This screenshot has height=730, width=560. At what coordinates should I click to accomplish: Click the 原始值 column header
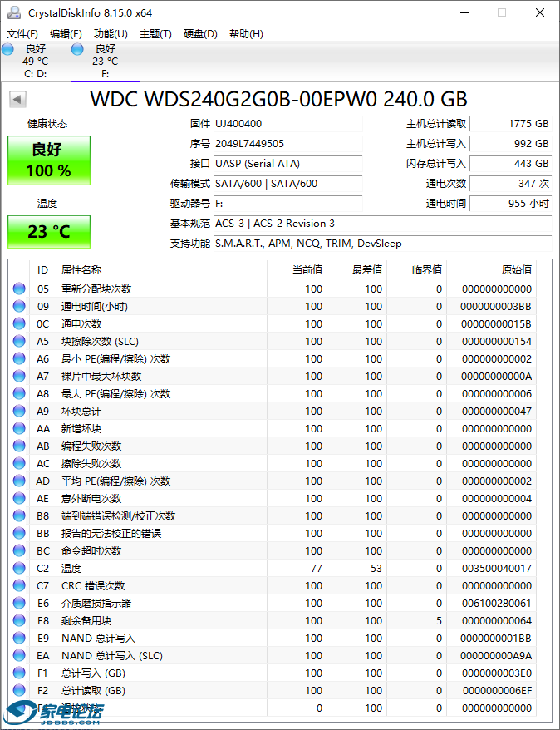(x=492, y=270)
